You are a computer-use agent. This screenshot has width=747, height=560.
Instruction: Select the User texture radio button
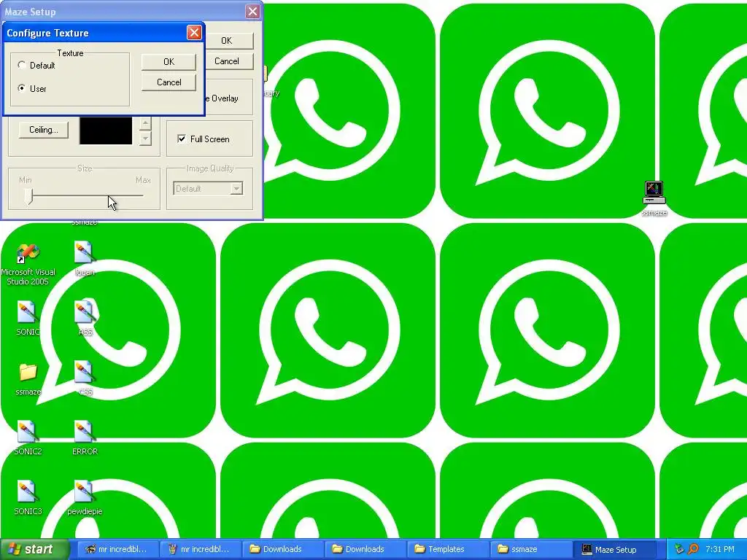(x=22, y=88)
